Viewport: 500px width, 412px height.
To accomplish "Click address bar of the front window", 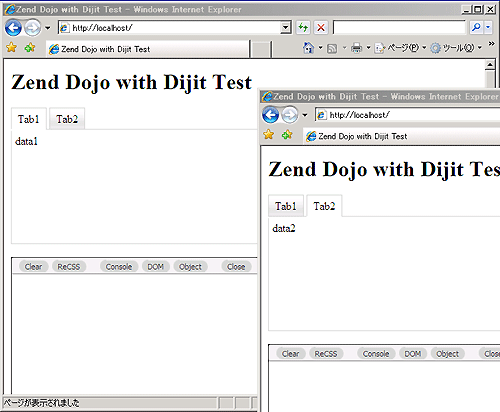I will (407, 115).
